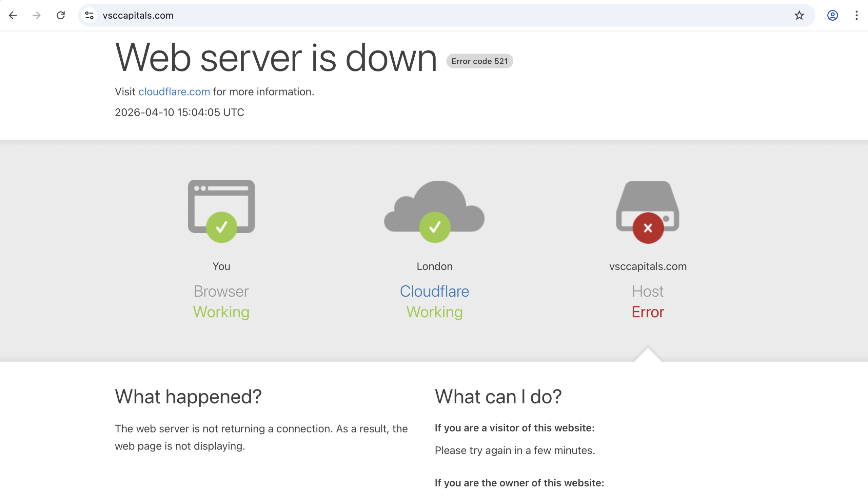Bookmark this page with star icon
The width and height of the screenshot is (868, 500).
coord(799,16)
